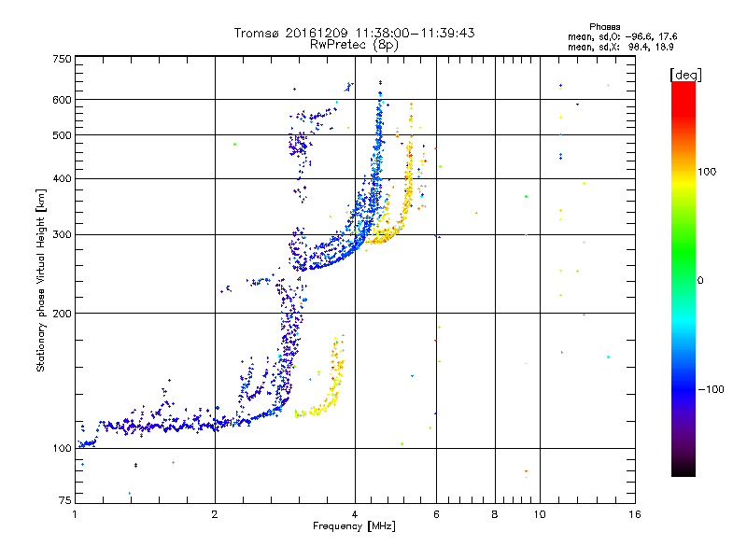The image size is (747, 560).
Task: Click the colorbar tick label '0'
Action: 700,280
